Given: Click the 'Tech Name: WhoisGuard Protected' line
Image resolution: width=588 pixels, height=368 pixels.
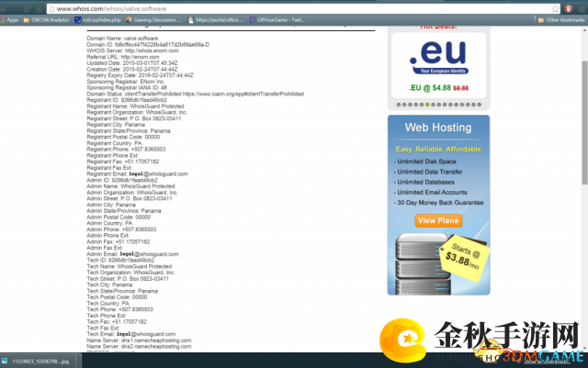Looking at the screenshot, I should click(129, 266).
